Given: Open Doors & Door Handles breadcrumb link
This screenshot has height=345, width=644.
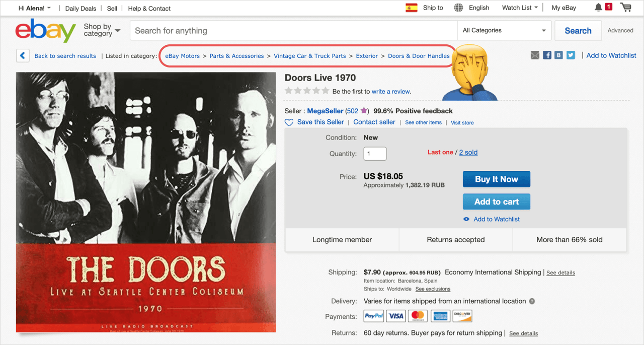Looking at the screenshot, I should [419, 56].
